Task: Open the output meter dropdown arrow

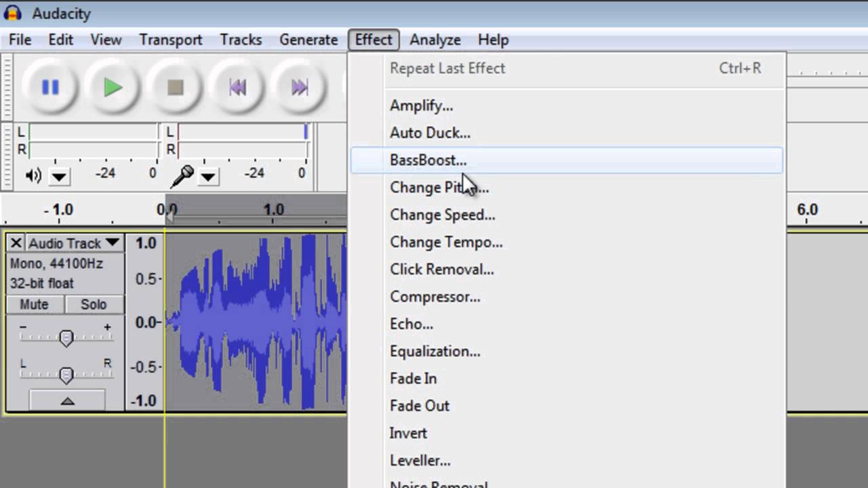Action: click(59, 178)
